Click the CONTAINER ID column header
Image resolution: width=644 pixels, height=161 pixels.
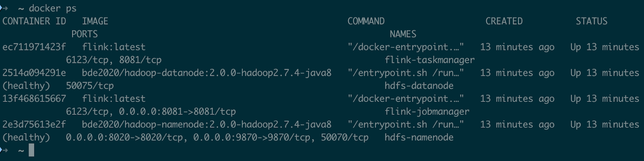coord(34,21)
